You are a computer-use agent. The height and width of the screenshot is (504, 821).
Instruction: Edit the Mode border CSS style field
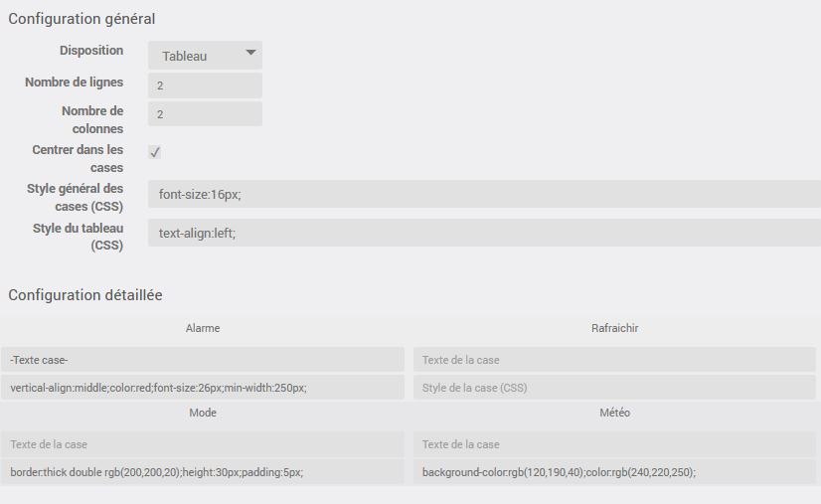[x=203, y=472]
